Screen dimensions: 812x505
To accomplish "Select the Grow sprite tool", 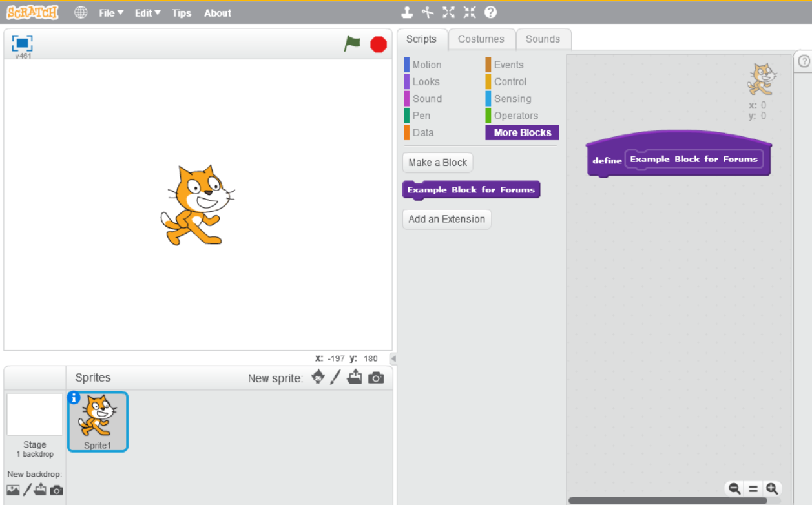I will click(x=448, y=12).
